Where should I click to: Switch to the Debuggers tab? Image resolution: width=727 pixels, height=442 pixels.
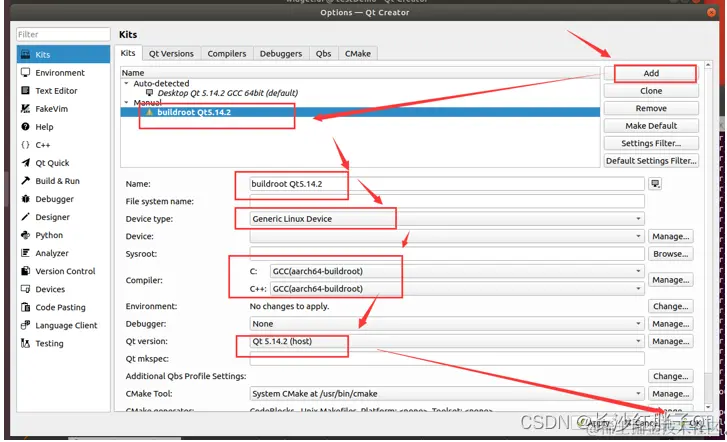click(x=281, y=54)
